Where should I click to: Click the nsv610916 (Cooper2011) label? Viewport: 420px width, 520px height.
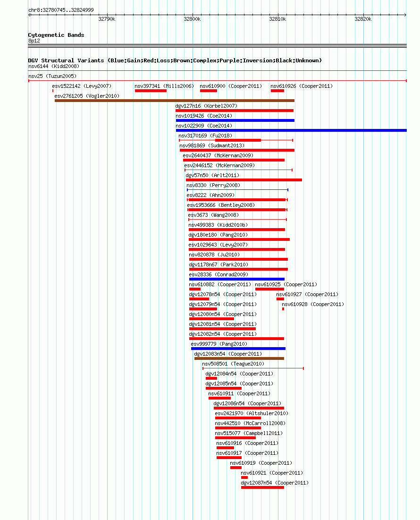pyautogui.click(x=247, y=444)
